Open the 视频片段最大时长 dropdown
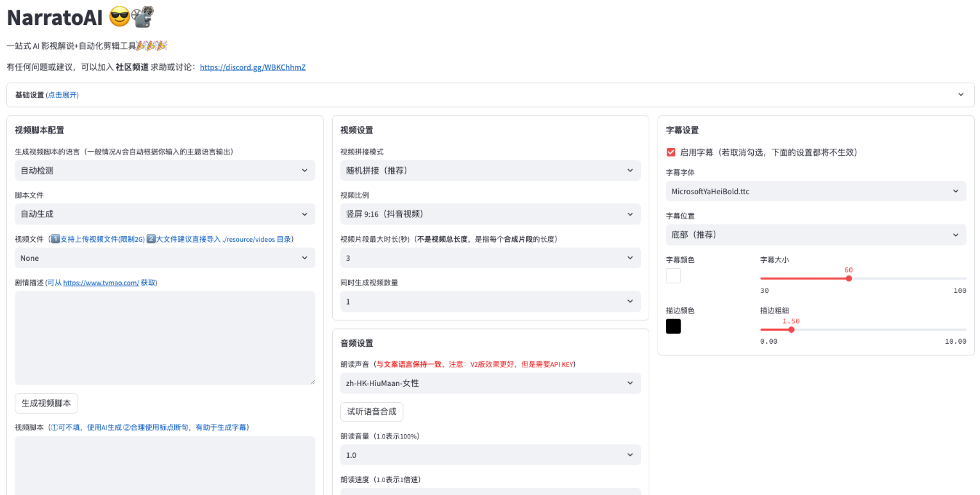 [490, 258]
